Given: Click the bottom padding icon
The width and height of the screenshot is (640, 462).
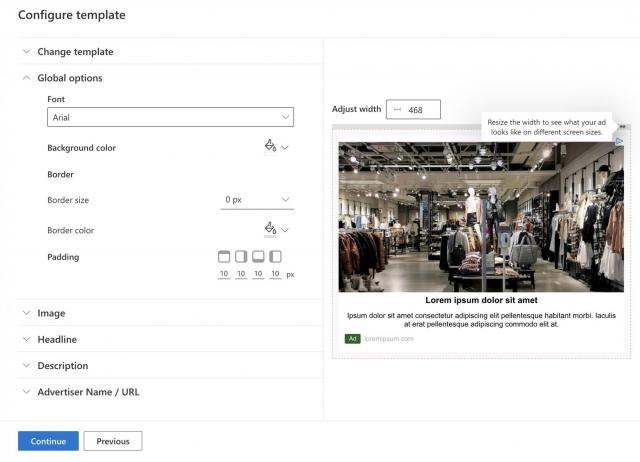Looking at the screenshot, I should click(258, 257).
